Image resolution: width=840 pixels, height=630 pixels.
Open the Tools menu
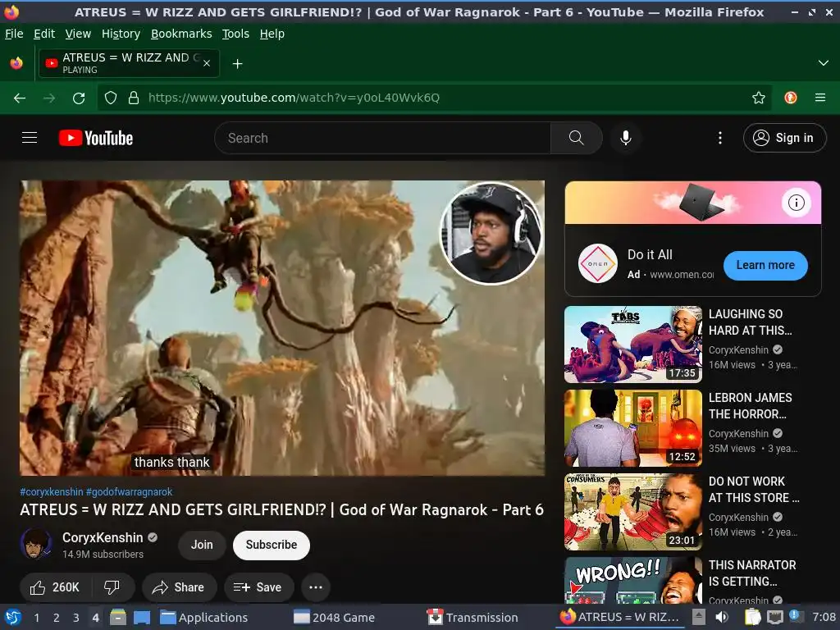pyautogui.click(x=235, y=34)
